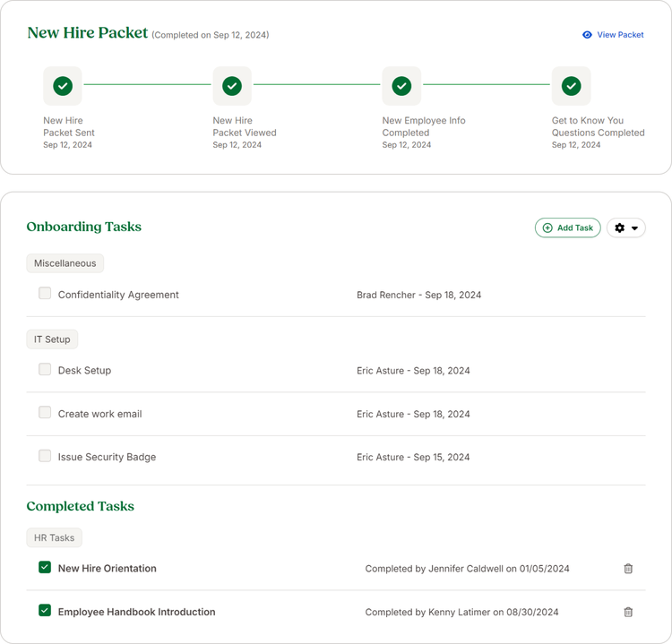Check the Desk Setup task checkbox
This screenshot has height=644, width=672.
tap(45, 369)
